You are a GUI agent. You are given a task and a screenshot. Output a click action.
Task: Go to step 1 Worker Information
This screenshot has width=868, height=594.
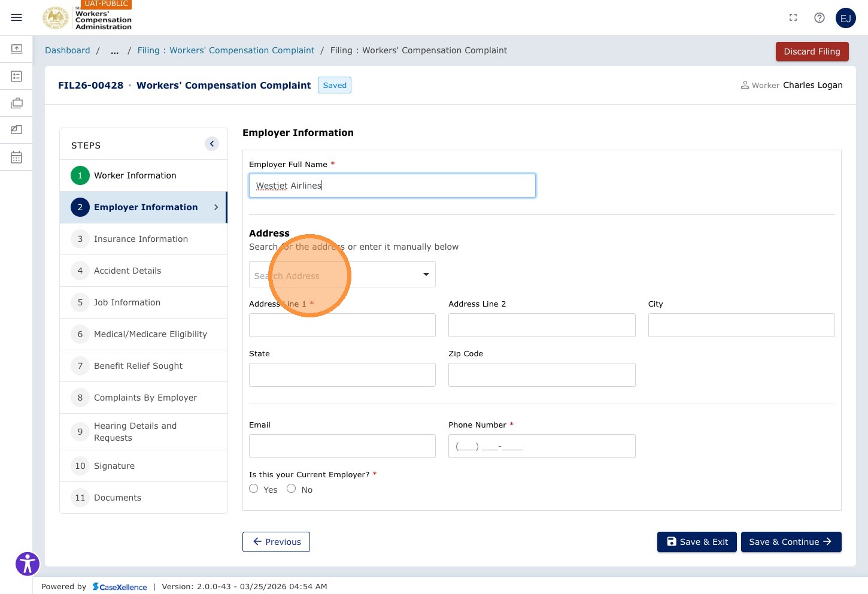pos(144,175)
